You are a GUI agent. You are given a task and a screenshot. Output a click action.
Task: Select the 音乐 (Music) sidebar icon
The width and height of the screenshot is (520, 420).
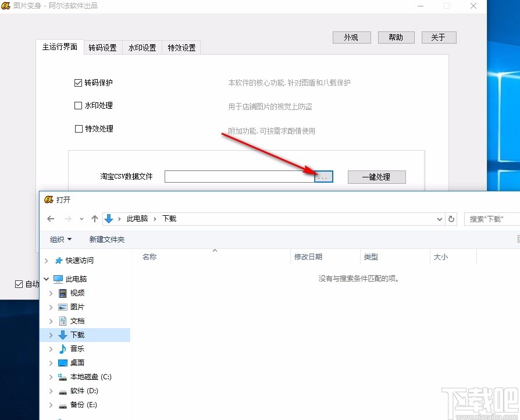62,348
